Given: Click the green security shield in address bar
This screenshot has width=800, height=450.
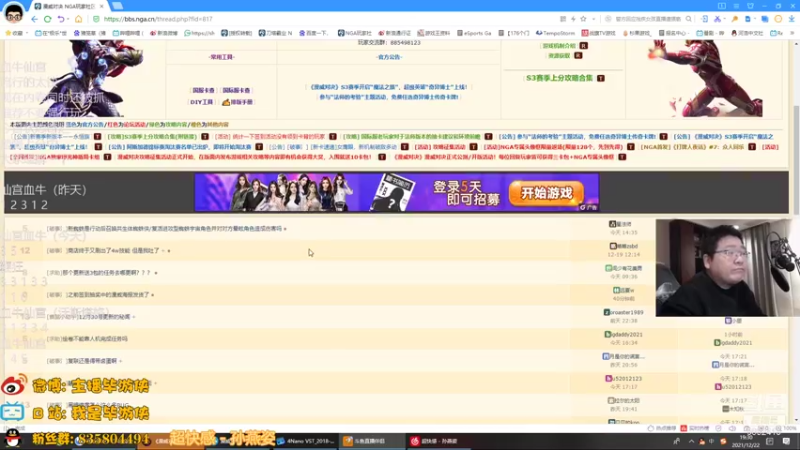Looking at the screenshot, I should point(96,19).
